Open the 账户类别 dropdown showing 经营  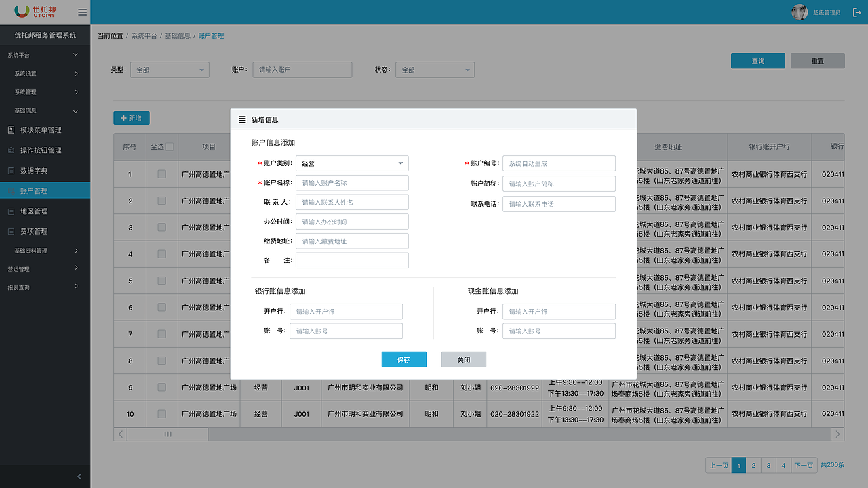click(x=352, y=163)
